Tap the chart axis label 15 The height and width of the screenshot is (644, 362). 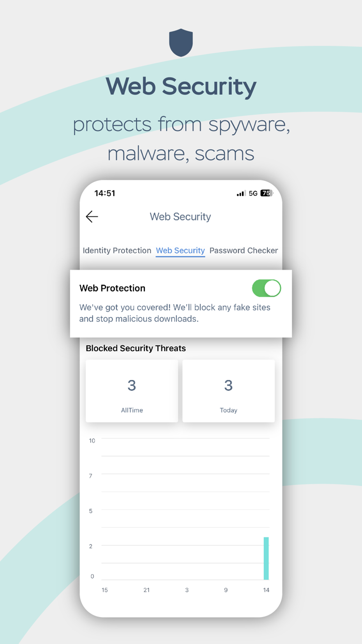(x=104, y=590)
